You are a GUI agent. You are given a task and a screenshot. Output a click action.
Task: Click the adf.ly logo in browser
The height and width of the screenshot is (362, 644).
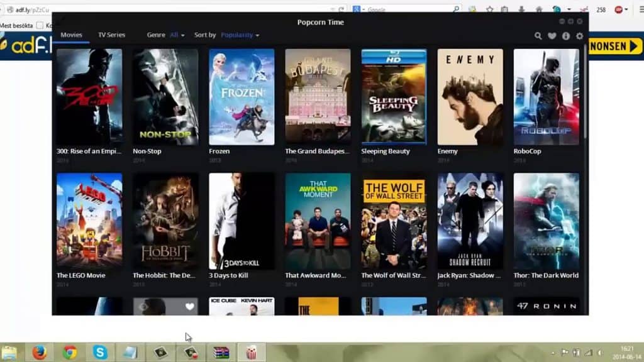tap(25, 46)
